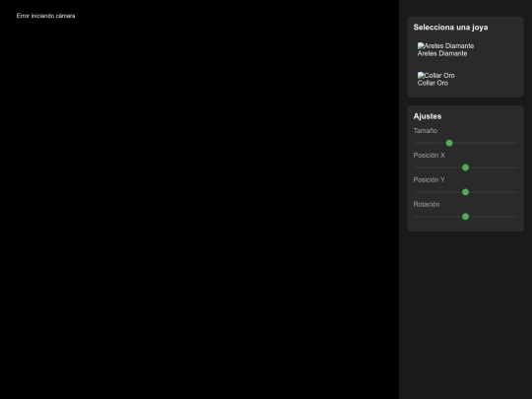The height and width of the screenshot is (399, 532).
Task: Click the Rotación slider green knob
Action: [465, 217]
